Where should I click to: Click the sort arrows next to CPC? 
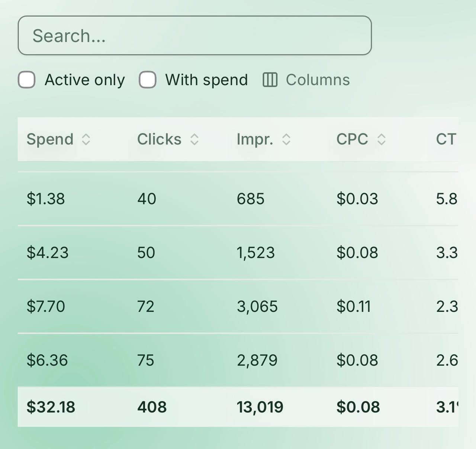tap(382, 139)
